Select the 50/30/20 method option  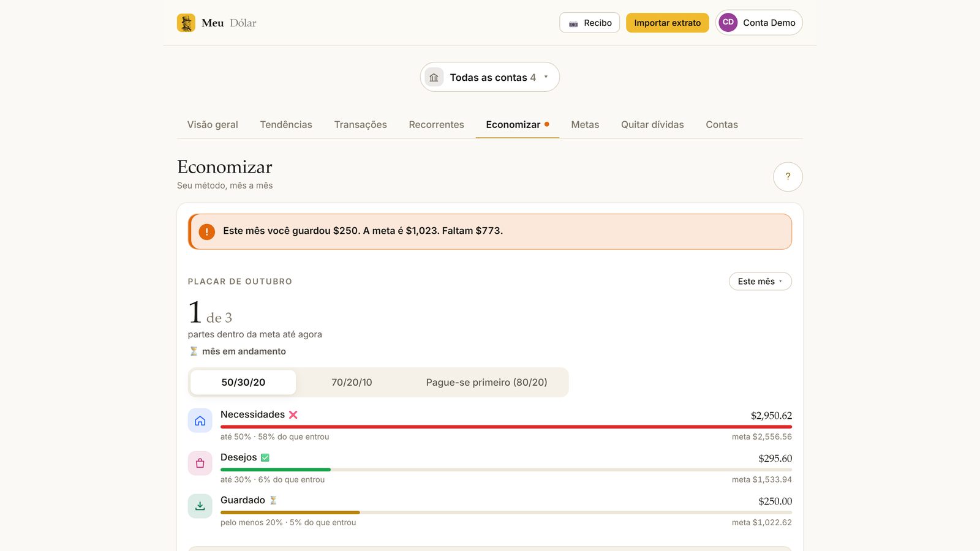tap(243, 382)
